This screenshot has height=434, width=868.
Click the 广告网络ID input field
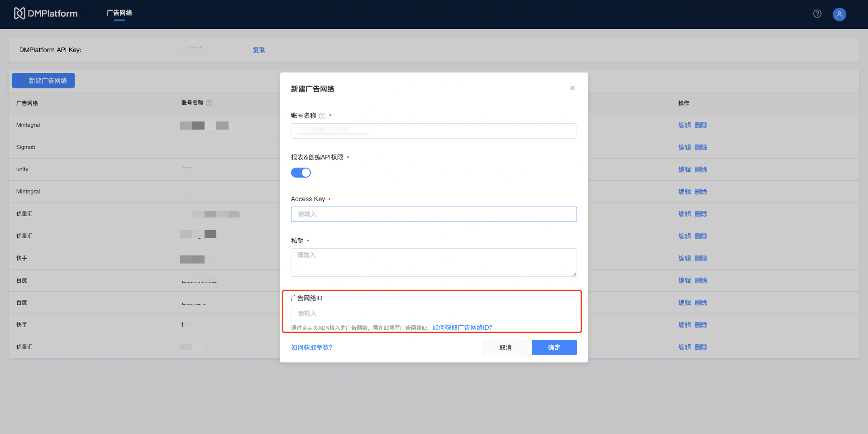tap(434, 313)
